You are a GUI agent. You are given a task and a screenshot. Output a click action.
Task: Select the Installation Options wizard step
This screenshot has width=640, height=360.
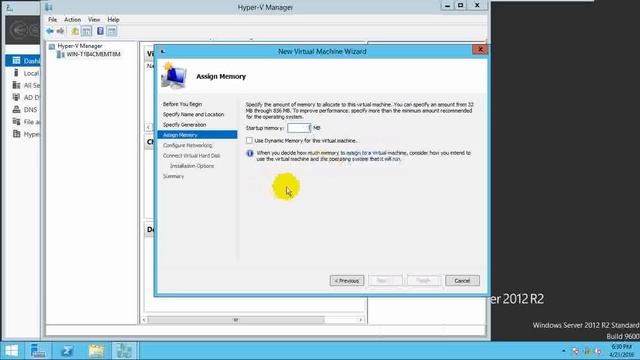tap(192, 166)
